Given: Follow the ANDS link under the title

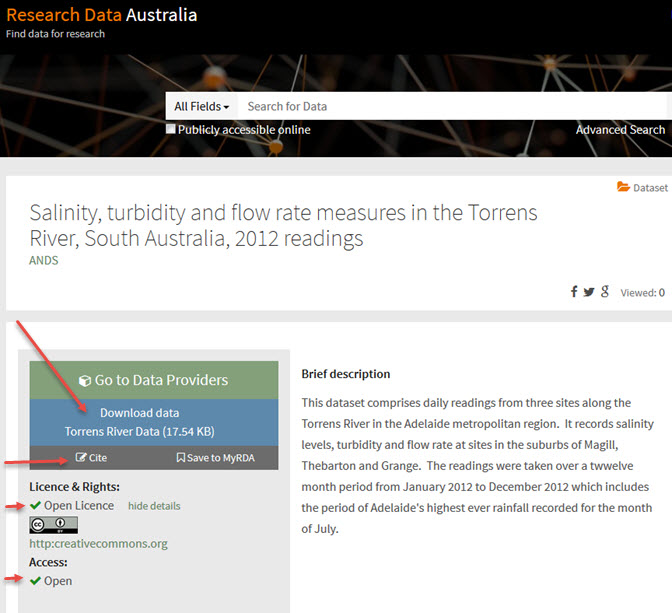Looking at the screenshot, I should coord(44,261).
